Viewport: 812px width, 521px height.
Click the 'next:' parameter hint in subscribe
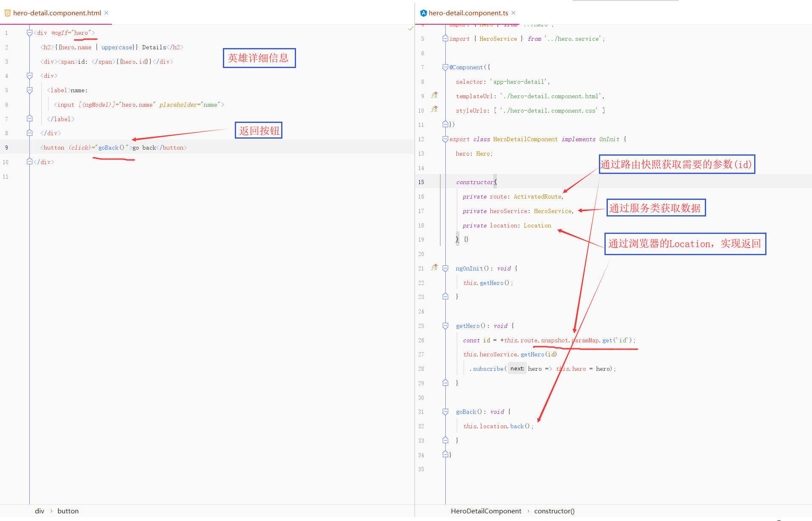point(517,369)
